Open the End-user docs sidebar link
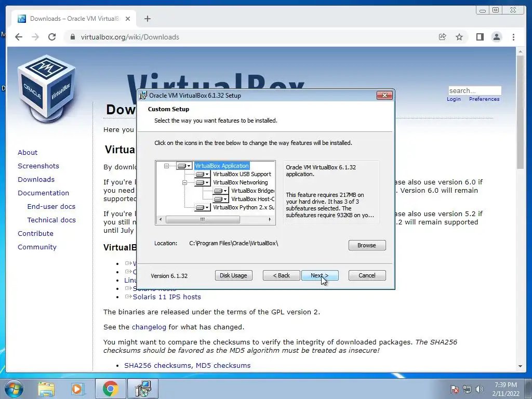 click(51, 207)
